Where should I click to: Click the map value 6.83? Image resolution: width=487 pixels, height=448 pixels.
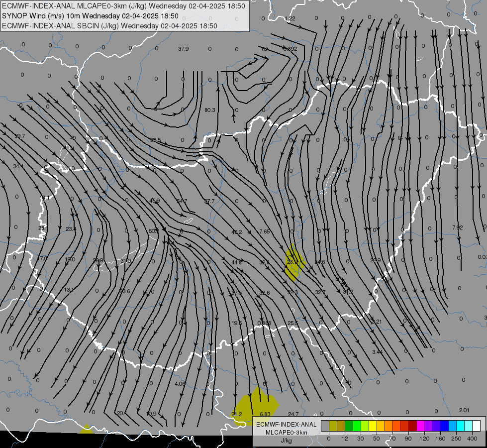265,414
